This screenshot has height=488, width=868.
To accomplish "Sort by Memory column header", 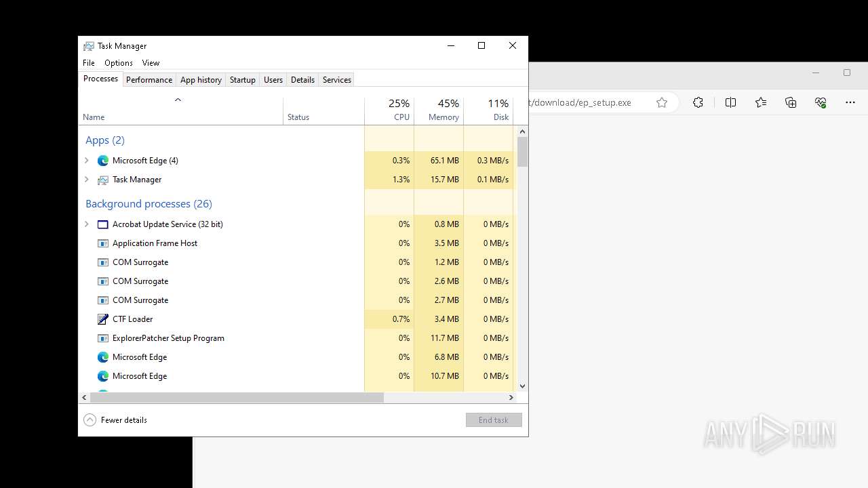I will tap(439, 110).
